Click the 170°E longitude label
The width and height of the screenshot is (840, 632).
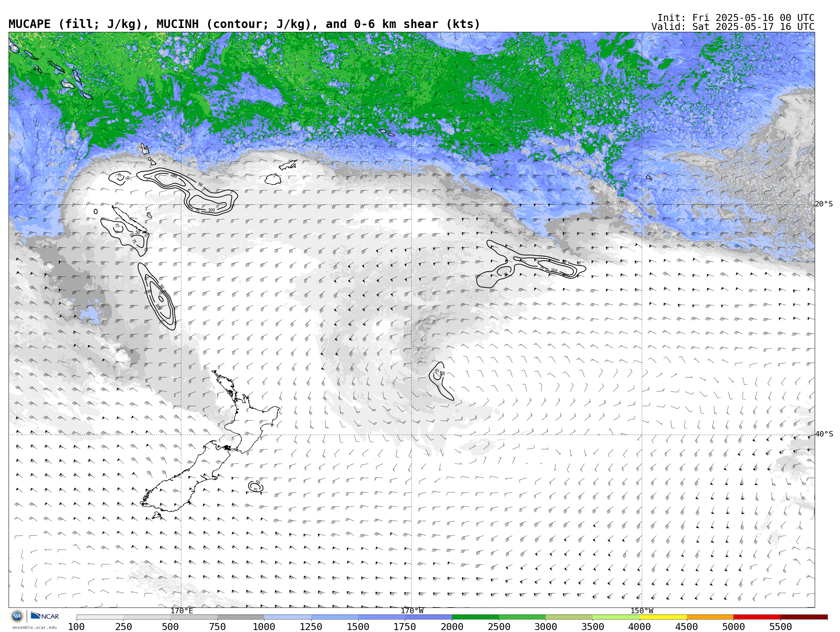(182, 611)
